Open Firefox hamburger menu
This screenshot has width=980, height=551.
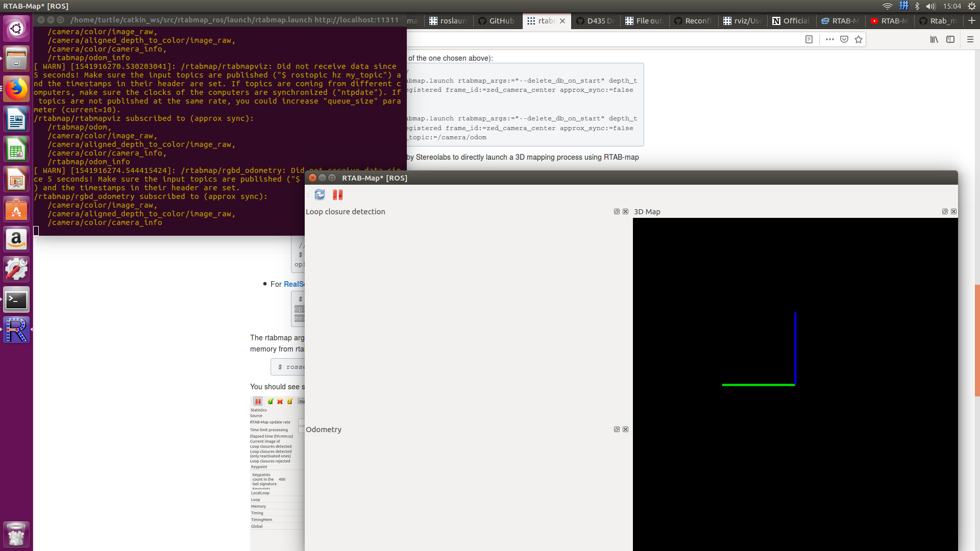click(x=970, y=39)
